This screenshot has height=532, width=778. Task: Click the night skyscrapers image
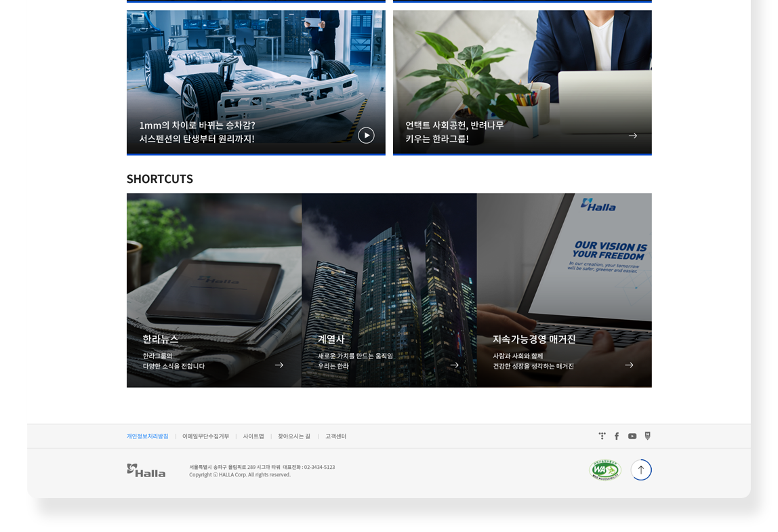coord(389,290)
